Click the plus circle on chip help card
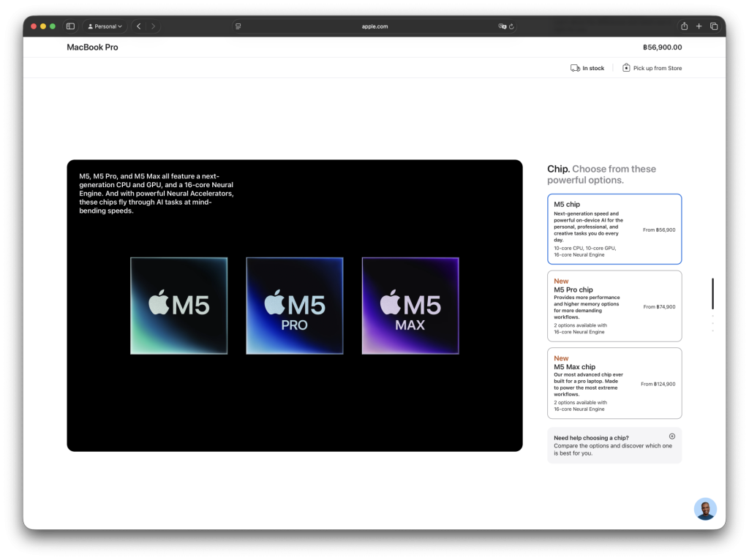 671,436
